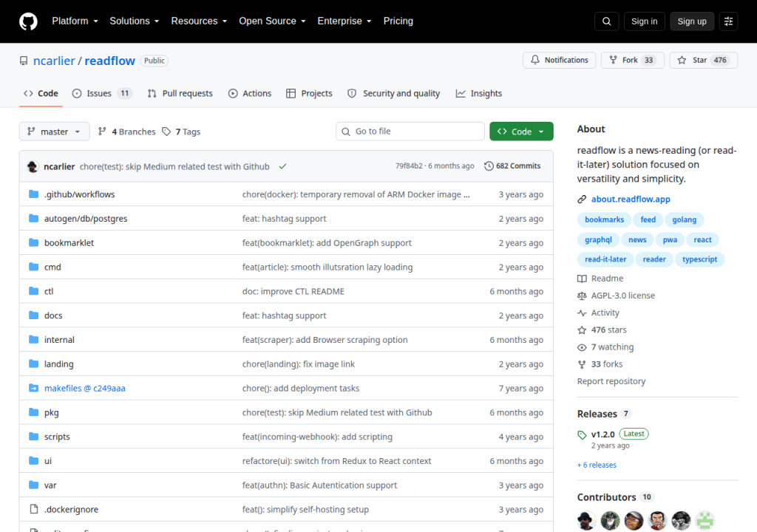Click the tag icon next to 7 Tags

[x=166, y=132]
